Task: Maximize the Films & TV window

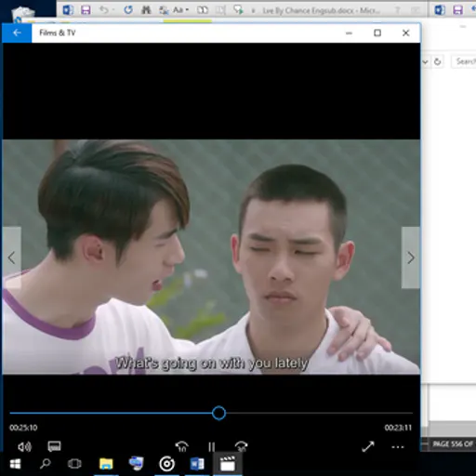Action: click(x=377, y=33)
